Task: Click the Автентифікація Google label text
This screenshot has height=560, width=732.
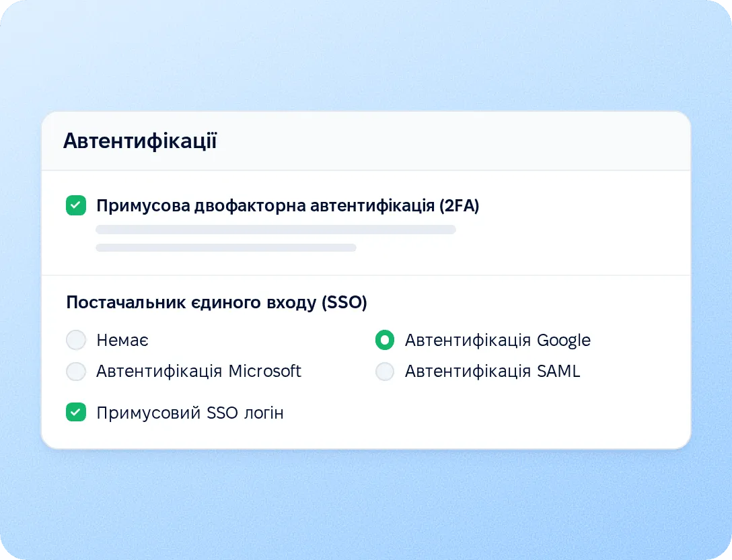Action: point(498,341)
